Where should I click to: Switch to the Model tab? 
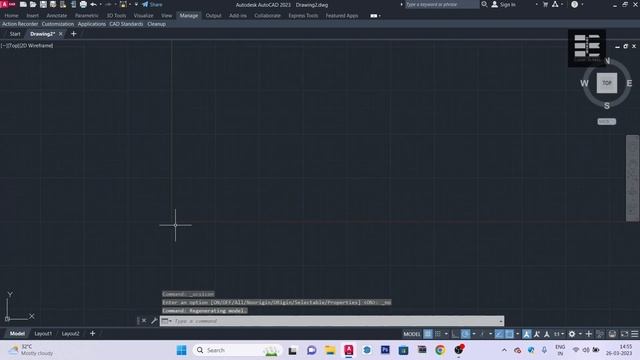pyautogui.click(x=17, y=333)
